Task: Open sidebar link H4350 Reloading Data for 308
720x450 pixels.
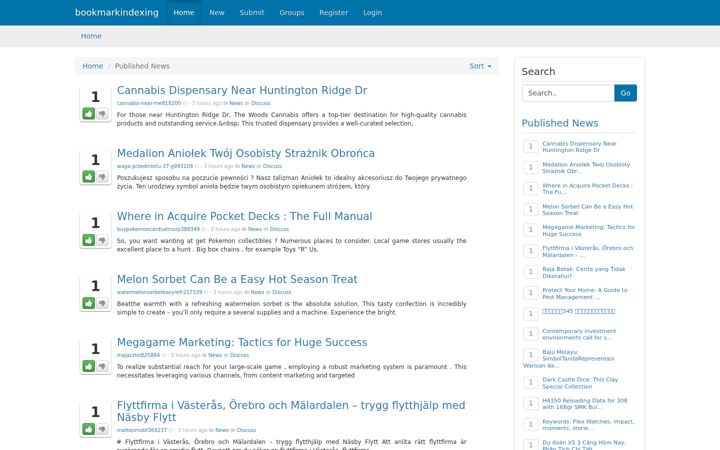Action: 585,404
